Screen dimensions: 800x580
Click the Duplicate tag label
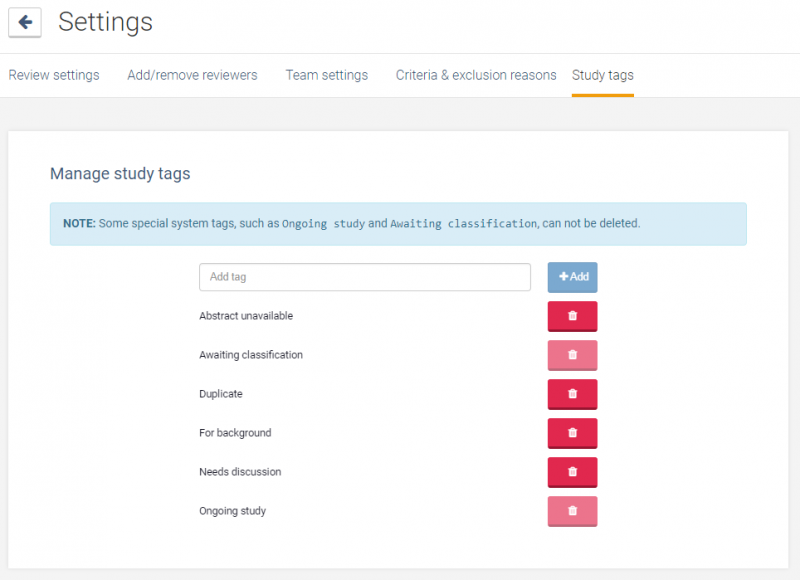point(220,394)
